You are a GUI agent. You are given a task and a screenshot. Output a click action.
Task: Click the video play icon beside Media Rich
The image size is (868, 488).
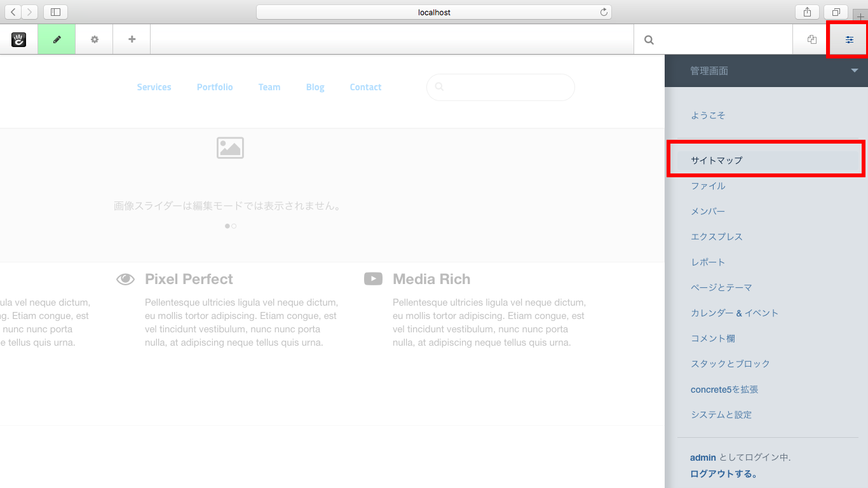(x=373, y=279)
